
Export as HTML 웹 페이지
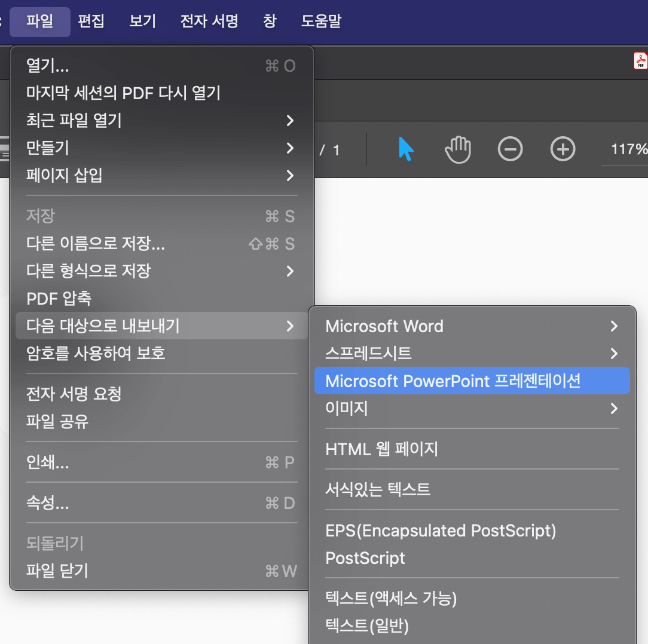pyautogui.click(x=472, y=449)
